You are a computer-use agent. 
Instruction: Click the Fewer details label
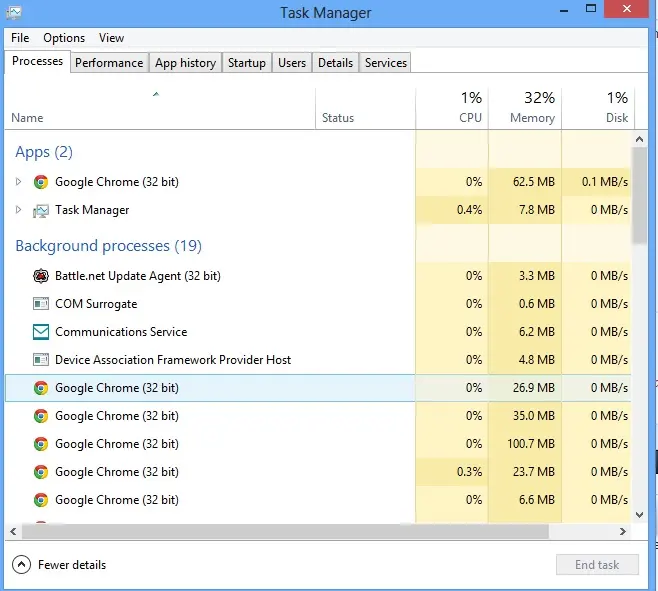pos(72,565)
